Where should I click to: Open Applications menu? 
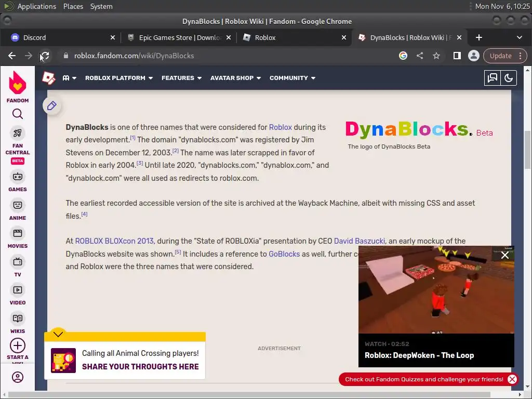[37, 6]
